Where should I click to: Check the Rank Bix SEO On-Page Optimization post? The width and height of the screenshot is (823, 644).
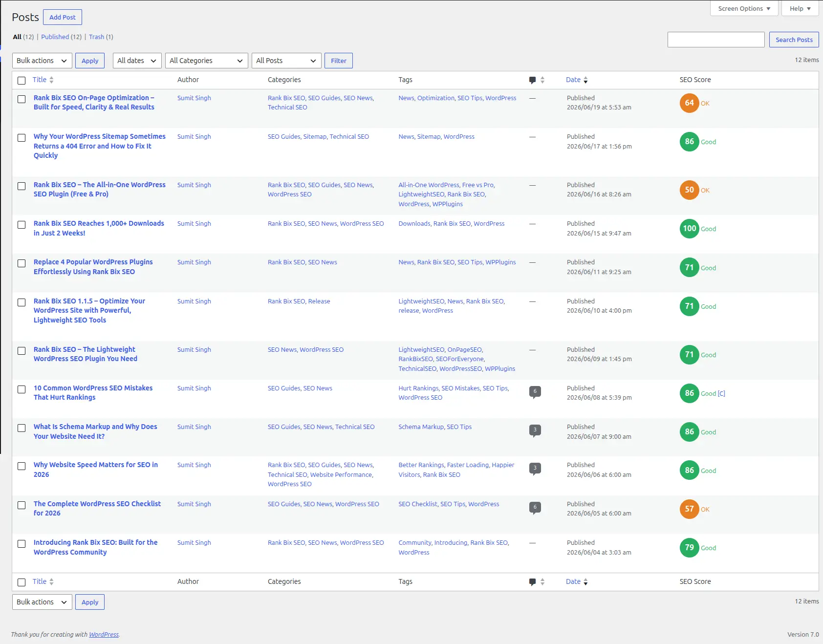[x=22, y=99]
